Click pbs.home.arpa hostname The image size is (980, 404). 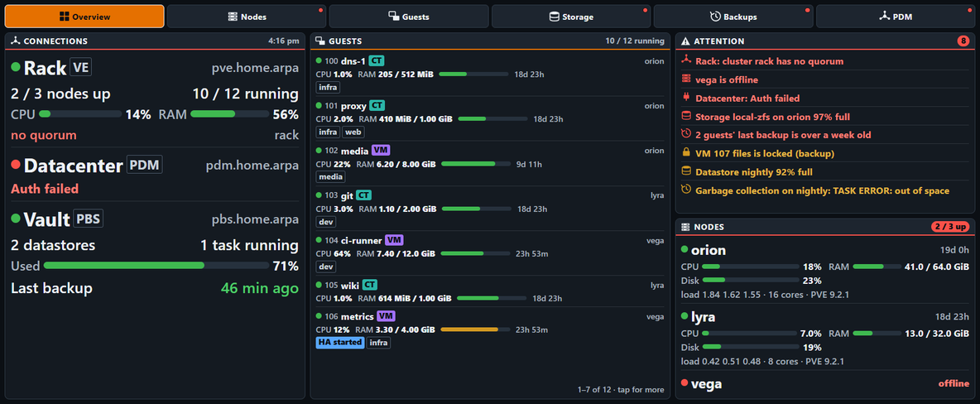coord(255,219)
